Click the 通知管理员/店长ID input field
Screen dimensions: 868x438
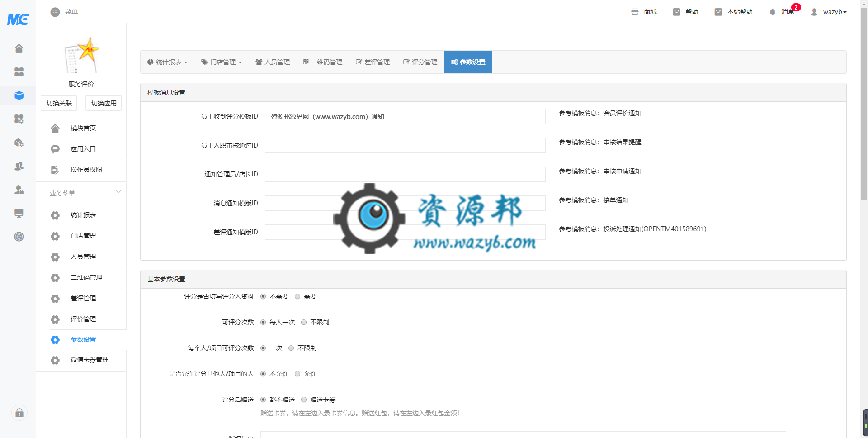405,174
